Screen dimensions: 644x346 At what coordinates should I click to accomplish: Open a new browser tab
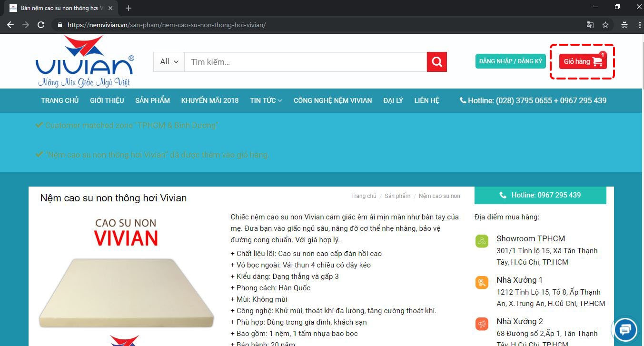coord(129,8)
